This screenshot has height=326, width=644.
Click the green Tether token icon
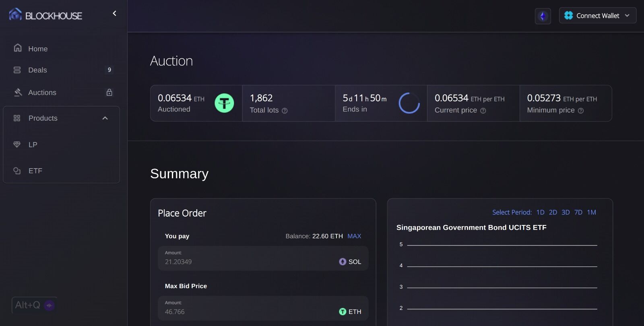coord(224,103)
